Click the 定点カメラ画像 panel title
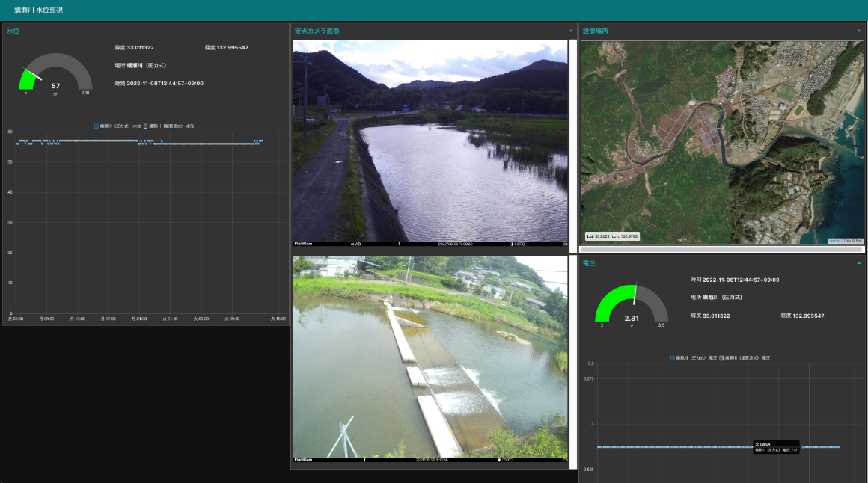Image resolution: width=868 pixels, height=483 pixels. coord(317,31)
